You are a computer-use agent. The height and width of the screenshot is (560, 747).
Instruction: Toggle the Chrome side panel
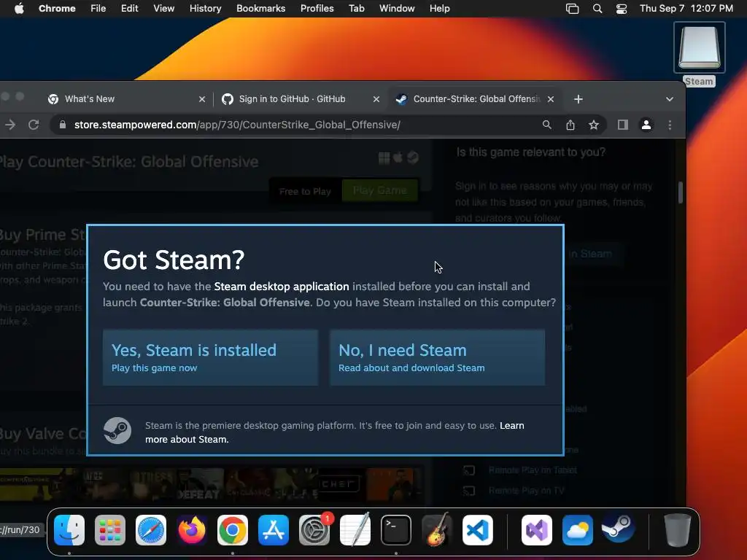[x=623, y=125]
